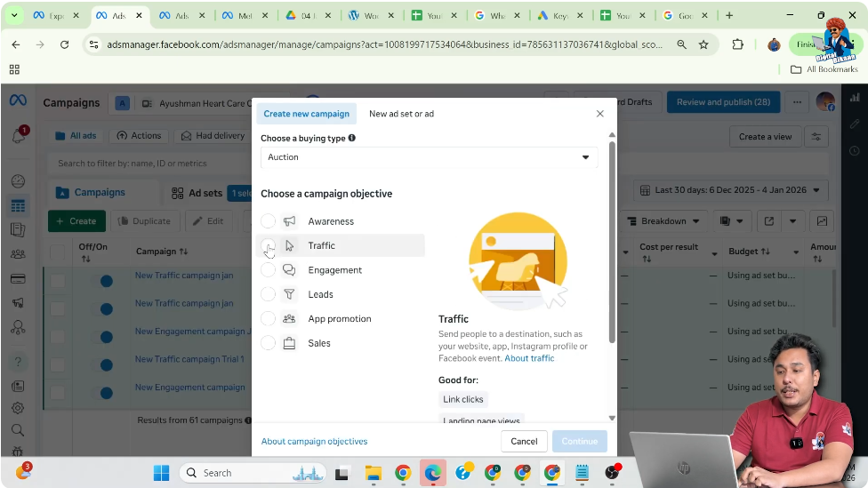The image size is (868, 488).
Task: Select the Traffic objective radio button
Action: 268,245
